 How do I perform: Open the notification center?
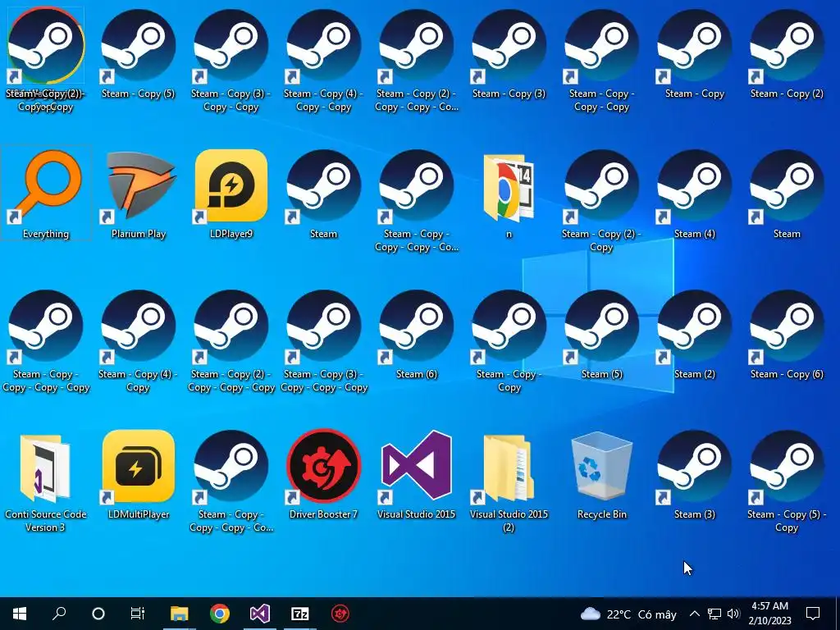[x=813, y=614]
